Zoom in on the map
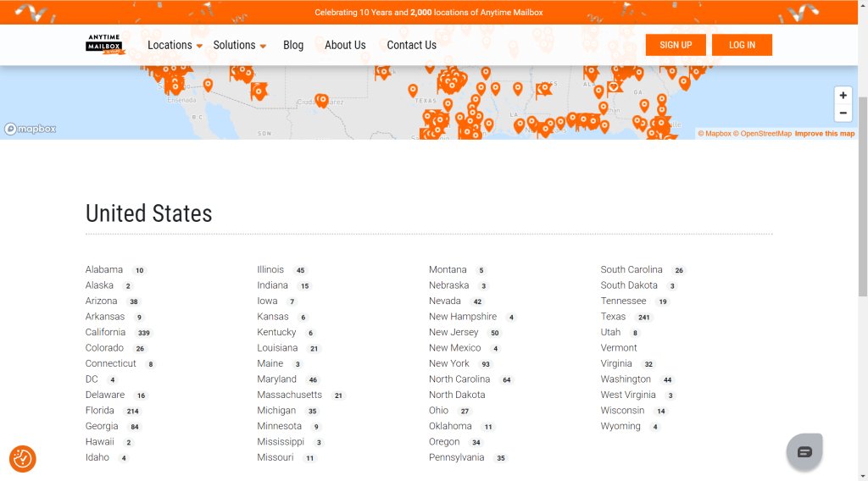868x481 pixels. (x=843, y=95)
